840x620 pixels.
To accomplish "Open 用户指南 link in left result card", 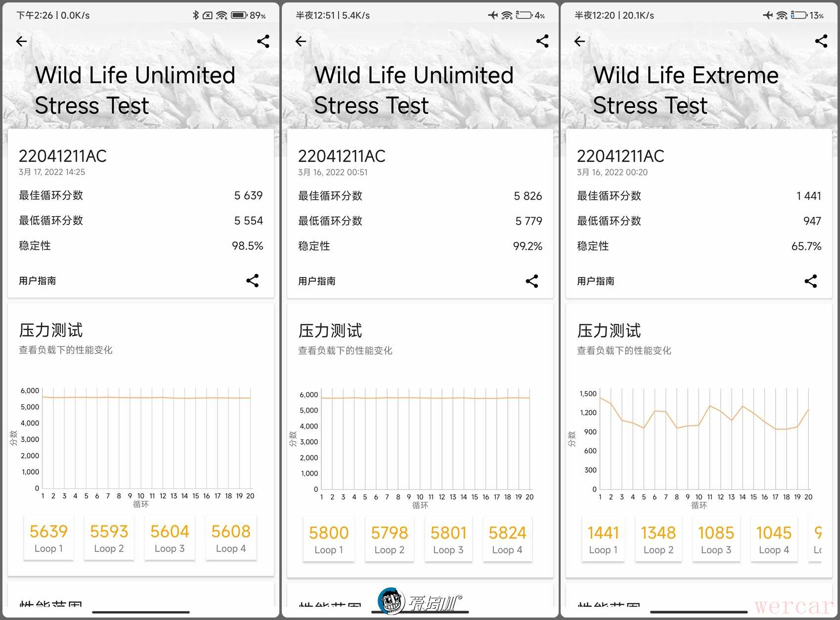I will (38, 281).
